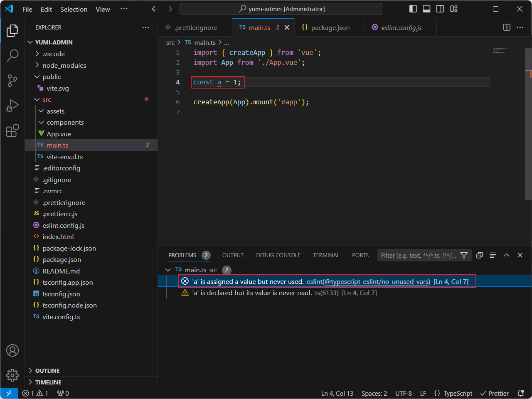Switch to the PORTS panel tab

[x=360, y=255]
